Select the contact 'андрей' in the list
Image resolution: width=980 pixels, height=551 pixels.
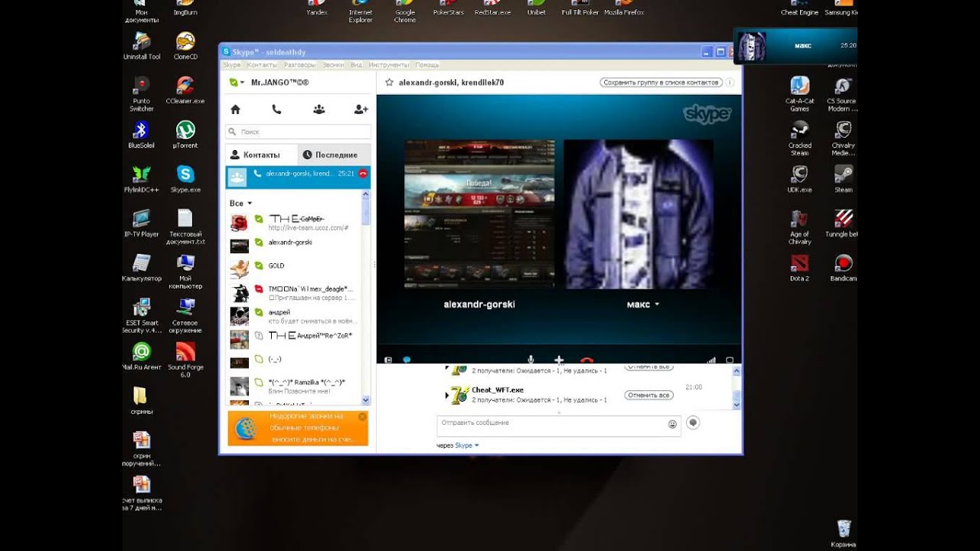pyautogui.click(x=294, y=315)
